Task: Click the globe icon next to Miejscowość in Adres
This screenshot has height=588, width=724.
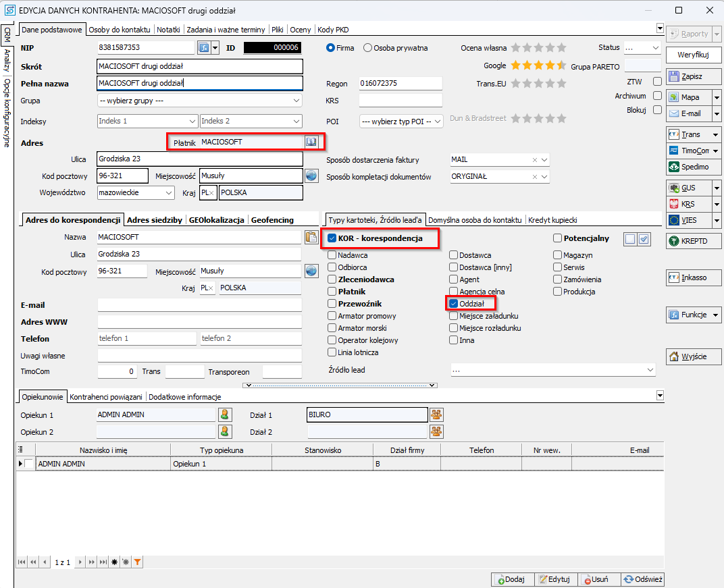Action: [311, 176]
